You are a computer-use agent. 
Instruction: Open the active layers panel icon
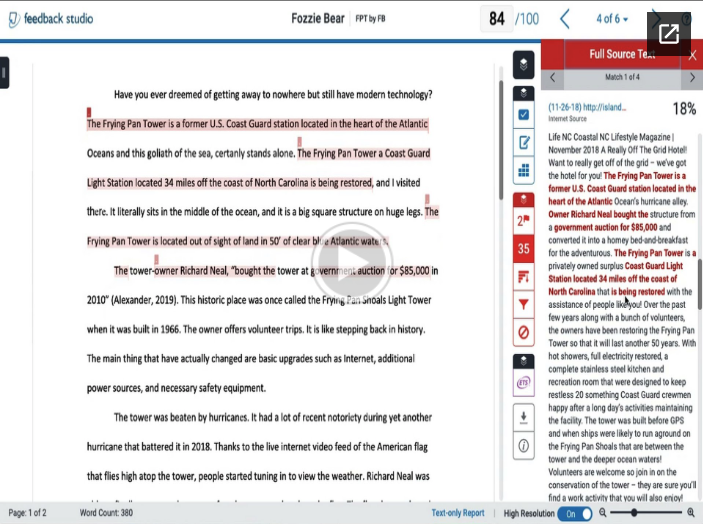(x=523, y=65)
